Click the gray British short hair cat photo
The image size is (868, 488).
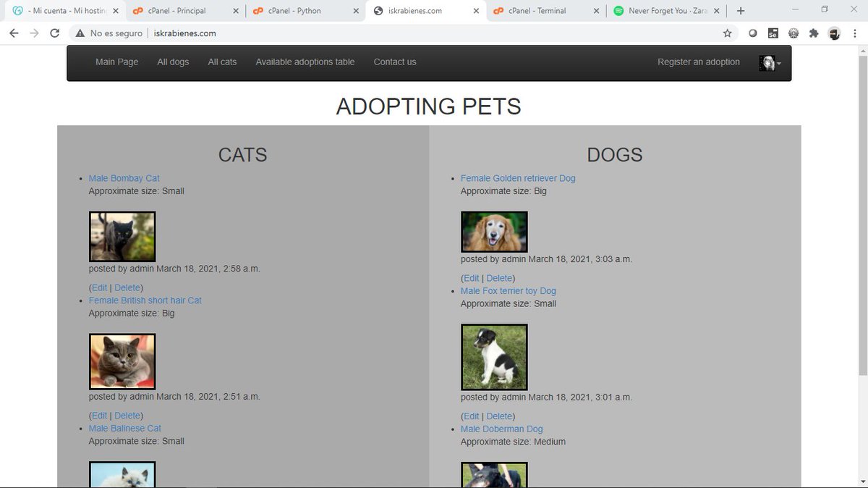pyautogui.click(x=122, y=361)
